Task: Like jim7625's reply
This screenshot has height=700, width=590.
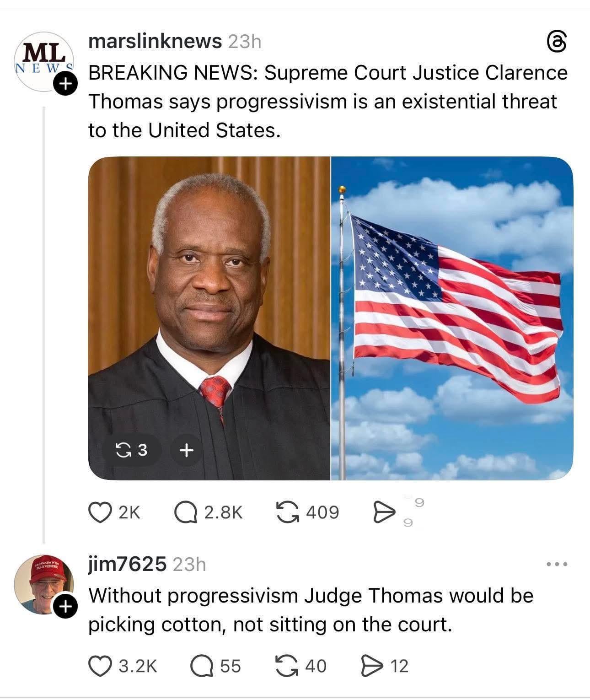Action: 122,666
